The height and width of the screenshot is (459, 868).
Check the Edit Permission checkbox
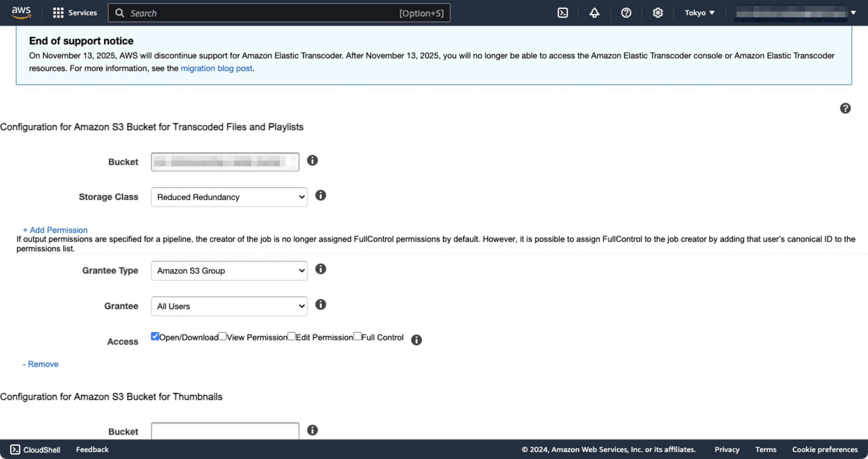(x=291, y=336)
